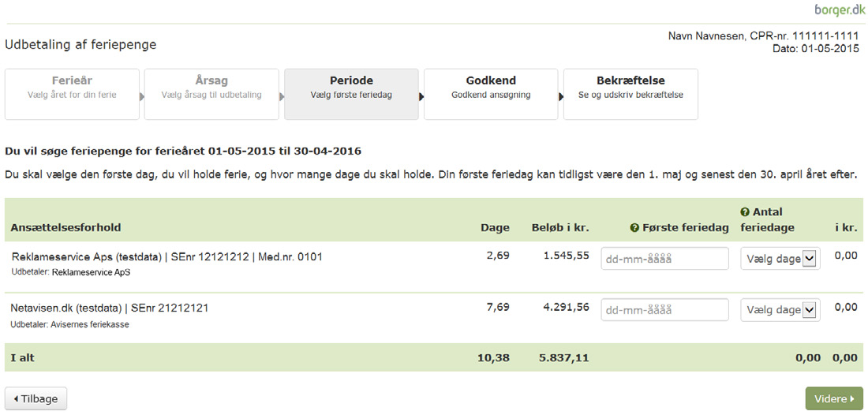This screenshot has width=868, height=415.
Task: Focus first holiday date field for Reklameservice
Action: (665, 259)
